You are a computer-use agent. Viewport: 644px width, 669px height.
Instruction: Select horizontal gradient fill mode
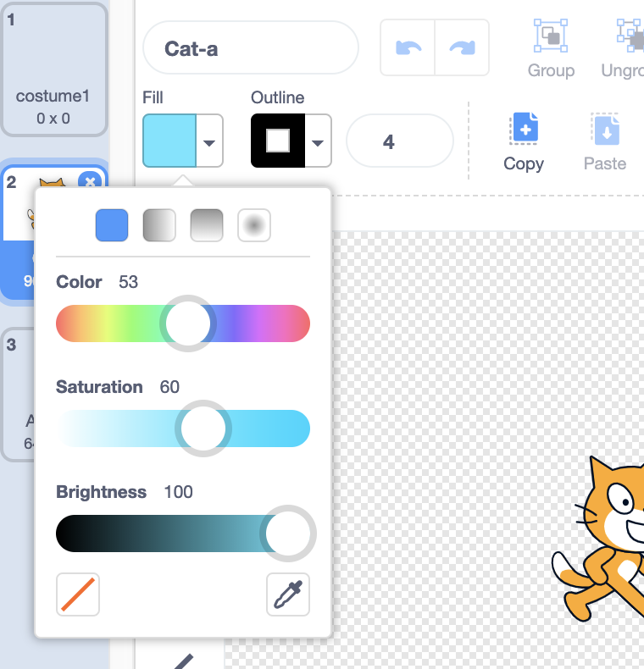point(159,225)
